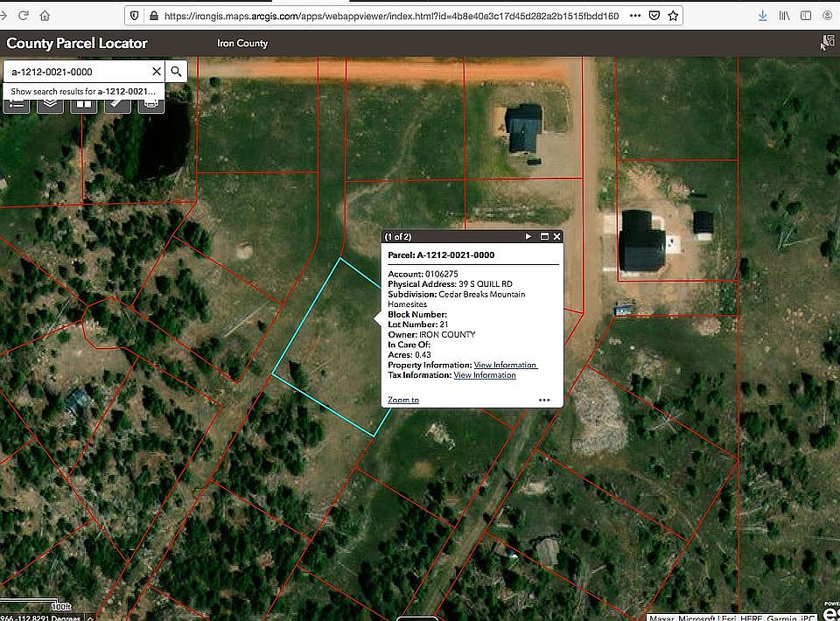Open the Layer List widget
The height and width of the screenshot is (621, 840).
(51, 104)
